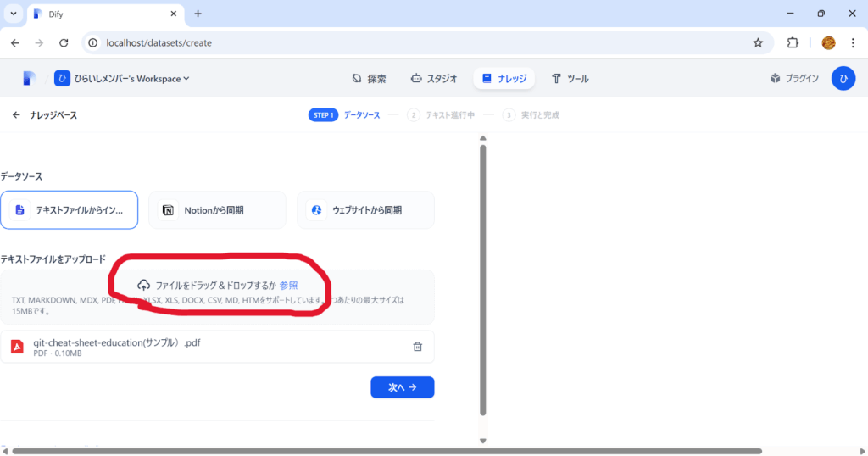Click the vertical scrollbar up arrow

pyautogui.click(x=482, y=138)
